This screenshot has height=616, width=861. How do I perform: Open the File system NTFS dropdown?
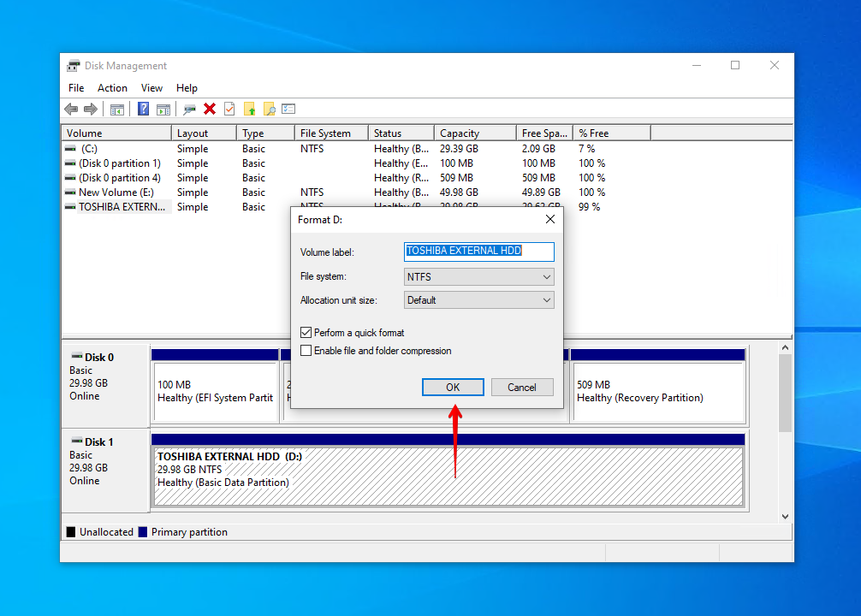pos(478,276)
